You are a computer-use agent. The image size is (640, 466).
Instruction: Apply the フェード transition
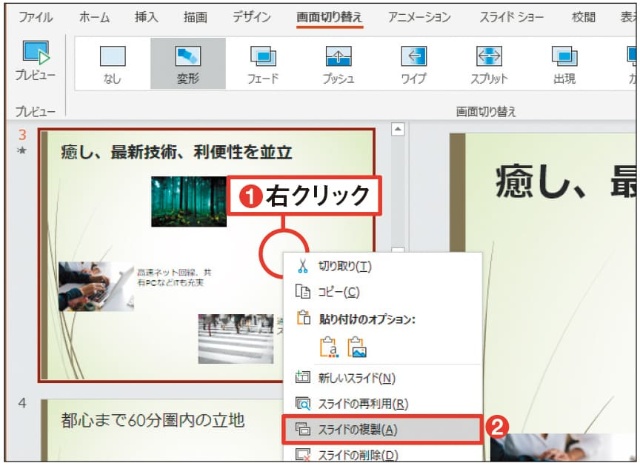click(x=263, y=64)
